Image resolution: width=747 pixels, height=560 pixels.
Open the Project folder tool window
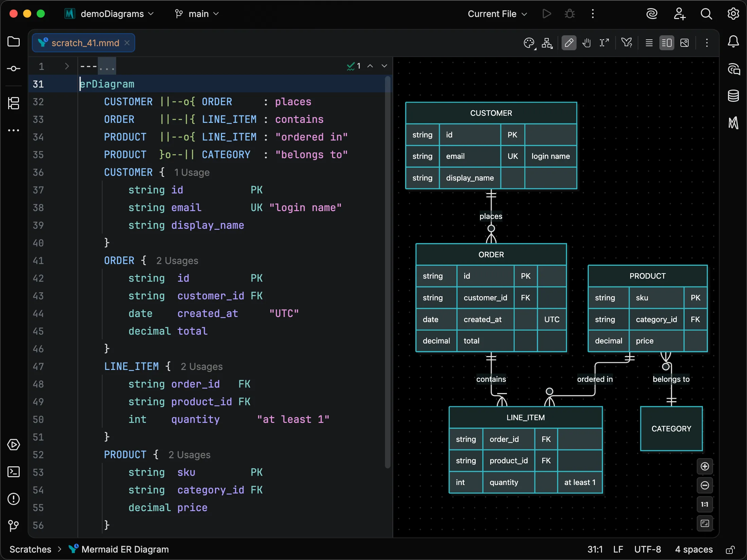point(14,42)
